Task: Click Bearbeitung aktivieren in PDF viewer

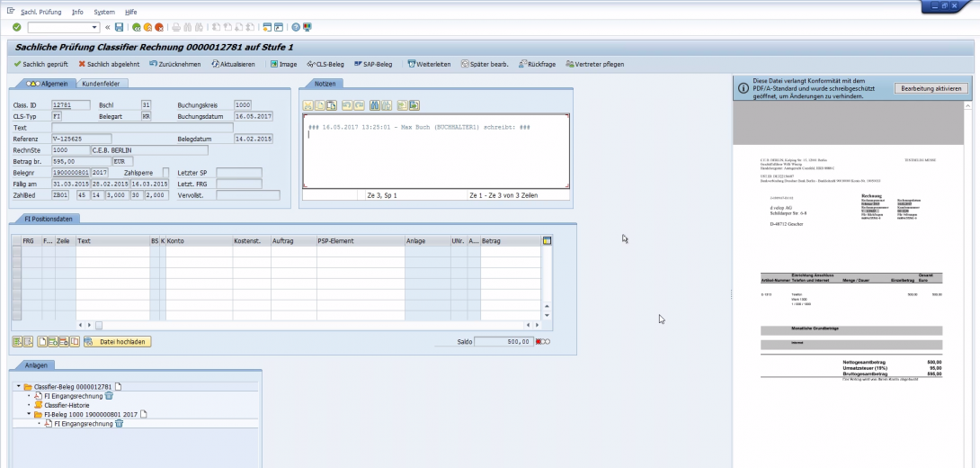Action: tap(931, 89)
